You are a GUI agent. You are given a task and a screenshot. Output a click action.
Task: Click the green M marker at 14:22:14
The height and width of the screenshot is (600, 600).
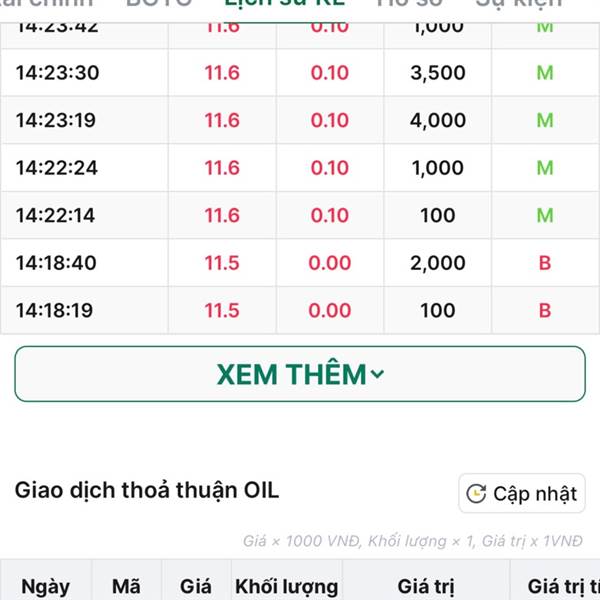coord(545,215)
